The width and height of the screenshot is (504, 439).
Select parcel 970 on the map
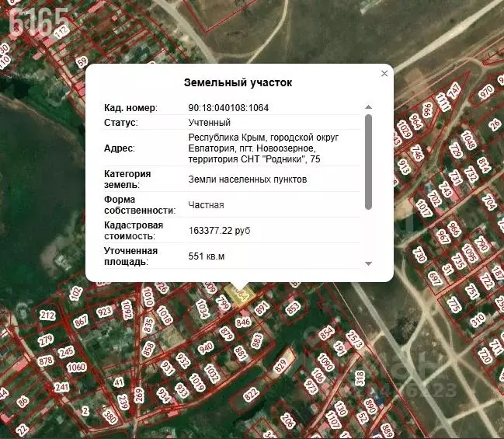(486, 92)
